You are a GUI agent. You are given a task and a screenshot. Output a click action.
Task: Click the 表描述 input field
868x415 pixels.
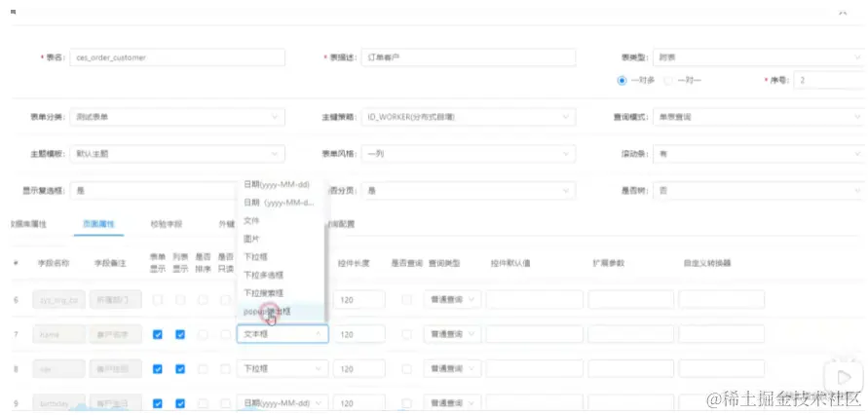[x=469, y=57]
